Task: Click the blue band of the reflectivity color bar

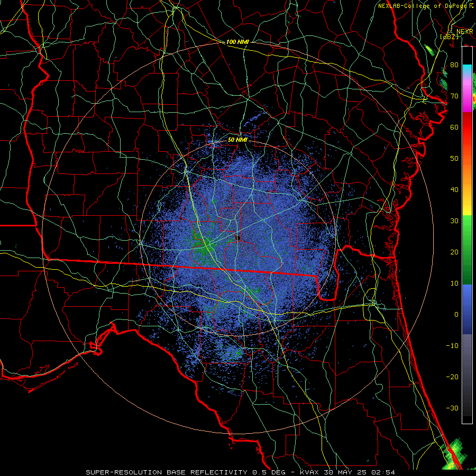Action: (467, 309)
